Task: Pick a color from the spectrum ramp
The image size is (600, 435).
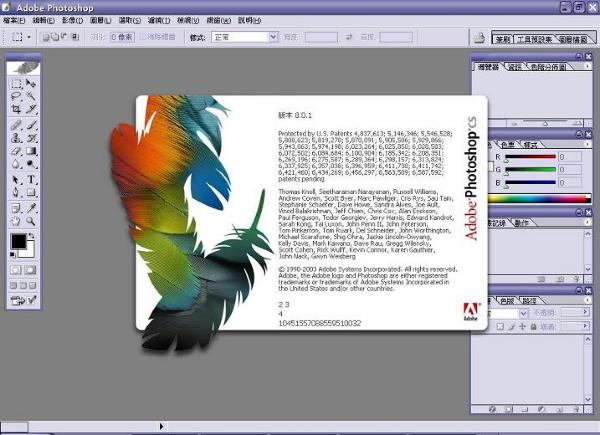Action: 539,198
